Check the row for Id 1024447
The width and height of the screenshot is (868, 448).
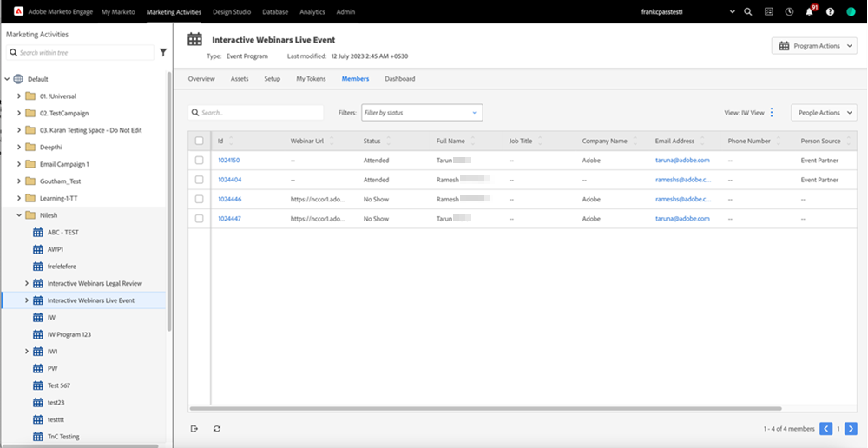click(200, 219)
